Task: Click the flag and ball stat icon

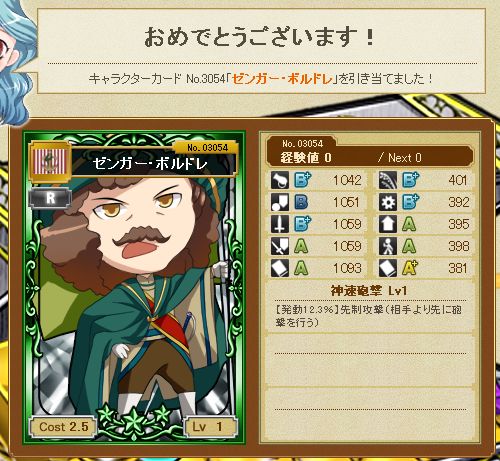Action: tap(280, 202)
